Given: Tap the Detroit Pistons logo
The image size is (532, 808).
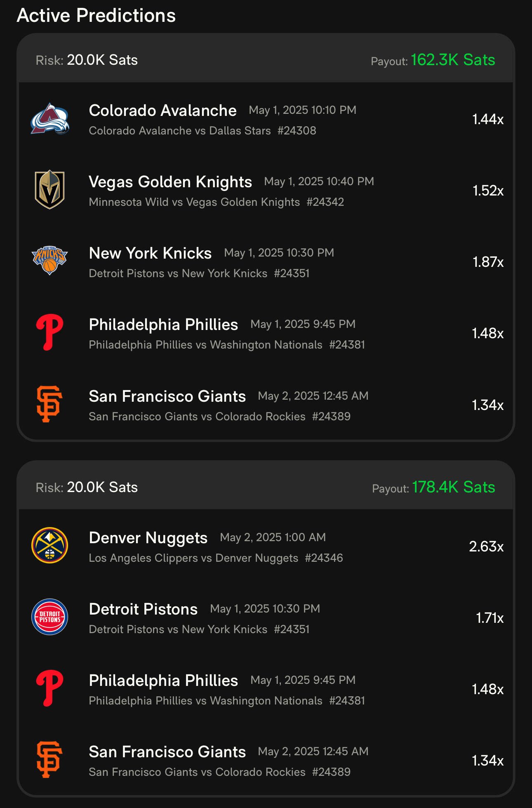Looking at the screenshot, I should pos(49,617).
